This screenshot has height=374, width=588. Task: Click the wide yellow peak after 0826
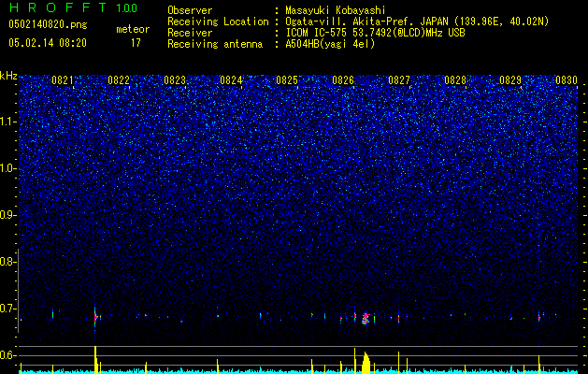[x=366, y=363]
